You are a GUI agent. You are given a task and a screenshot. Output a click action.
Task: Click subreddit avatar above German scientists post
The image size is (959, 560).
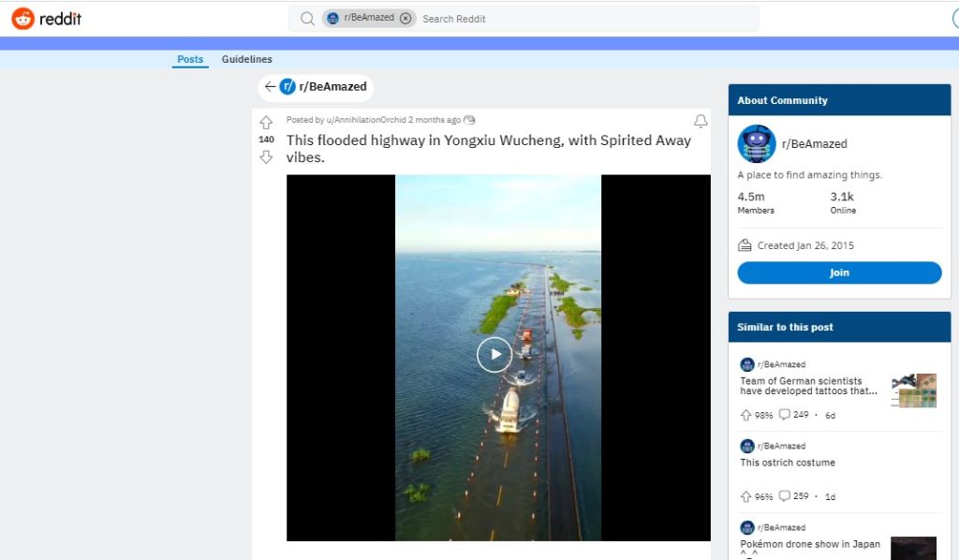coord(747,365)
